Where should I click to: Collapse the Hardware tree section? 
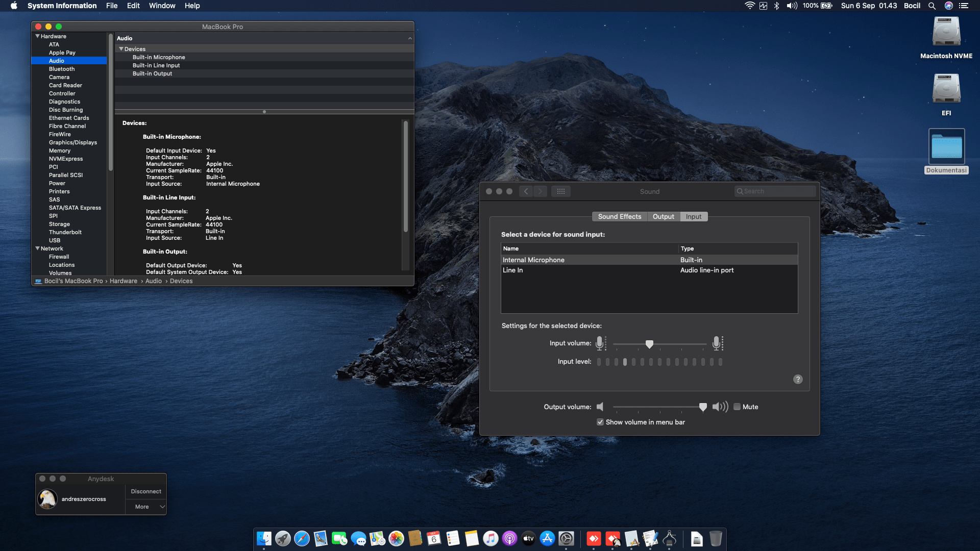pyautogui.click(x=37, y=36)
